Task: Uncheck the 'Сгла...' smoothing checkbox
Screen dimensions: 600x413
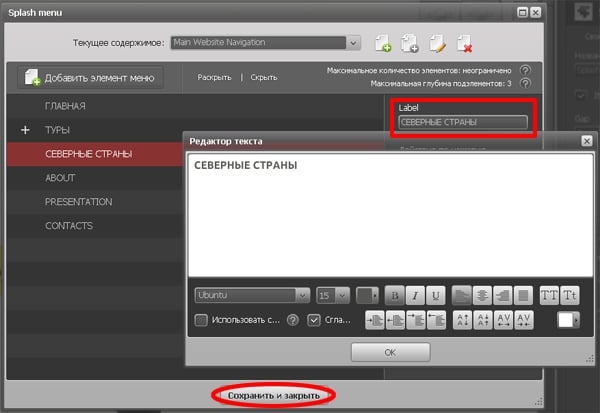Action: pyautogui.click(x=314, y=320)
